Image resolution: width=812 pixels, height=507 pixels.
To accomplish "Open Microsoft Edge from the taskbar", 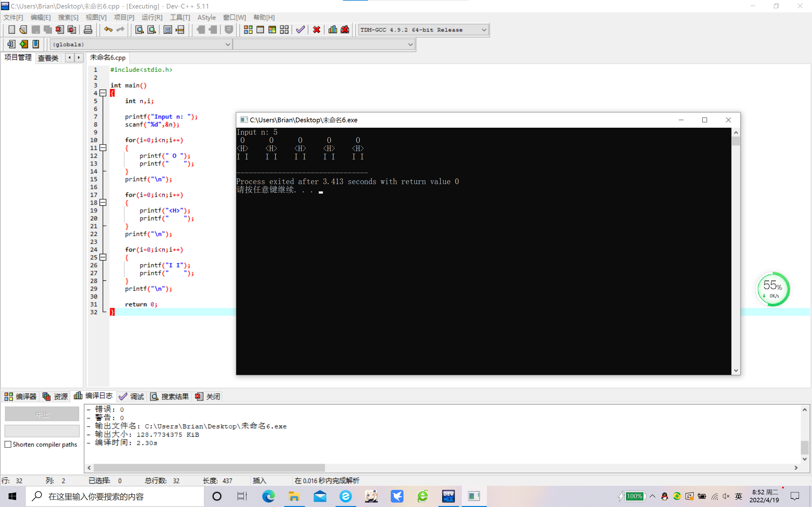I will point(268,496).
